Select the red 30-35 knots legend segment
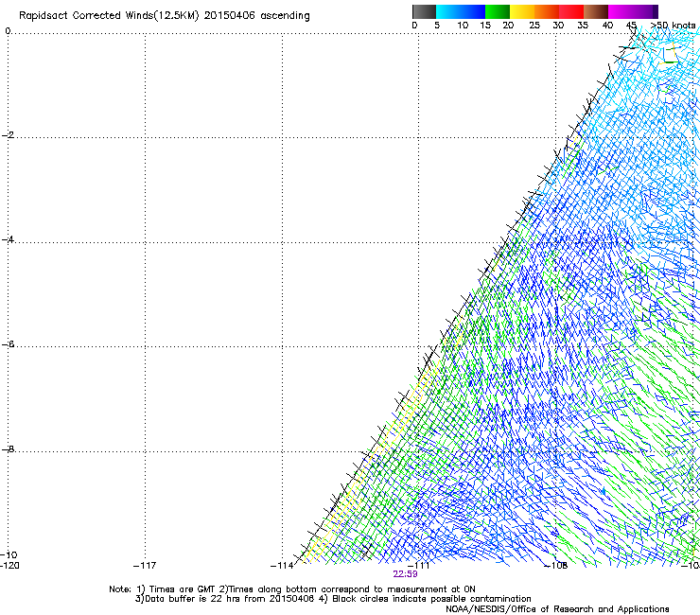 (x=571, y=11)
